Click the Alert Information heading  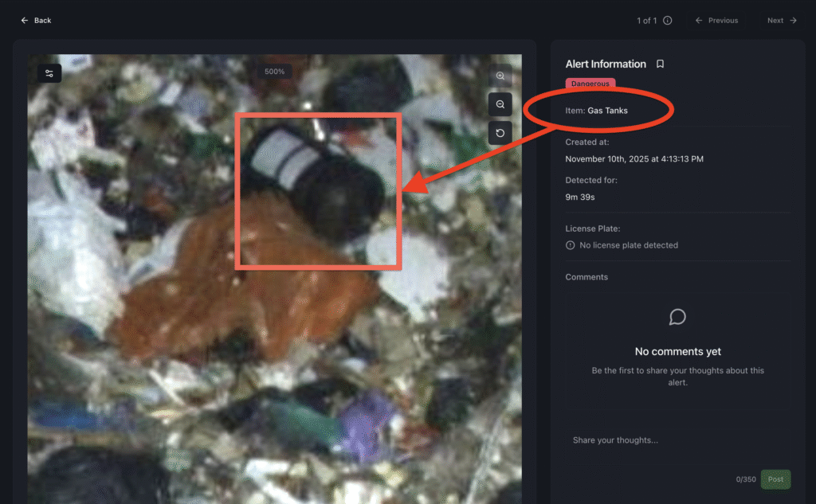click(606, 64)
